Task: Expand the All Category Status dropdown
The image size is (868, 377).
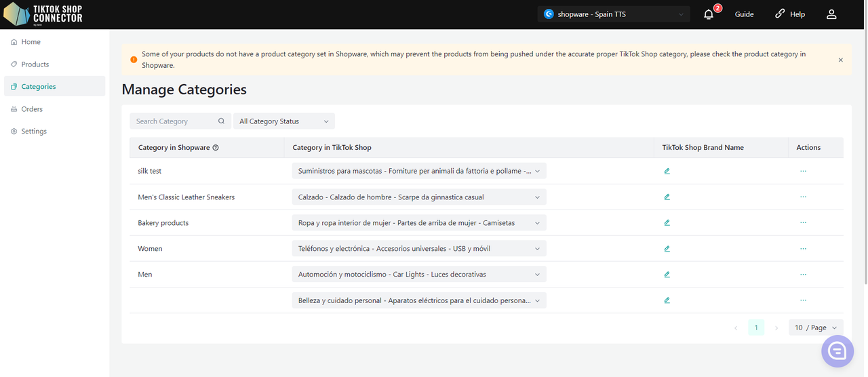Action: pyautogui.click(x=283, y=121)
